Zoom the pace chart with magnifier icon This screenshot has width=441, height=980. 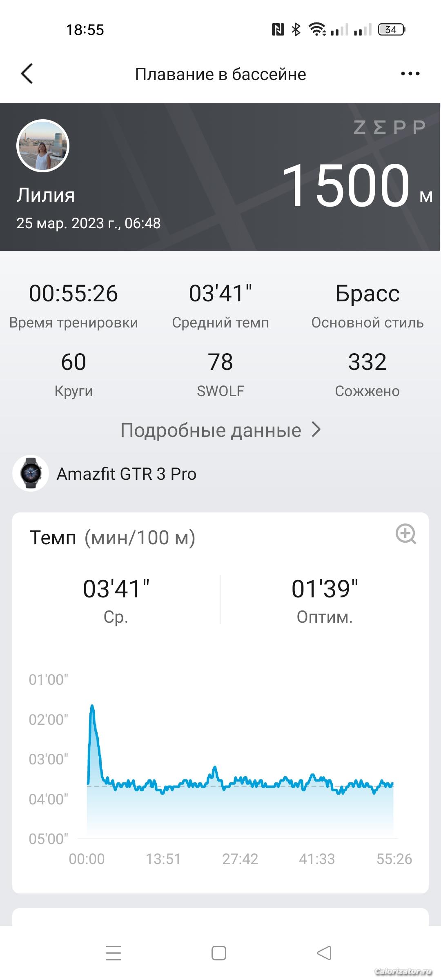pyautogui.click(x=406, y=534)
